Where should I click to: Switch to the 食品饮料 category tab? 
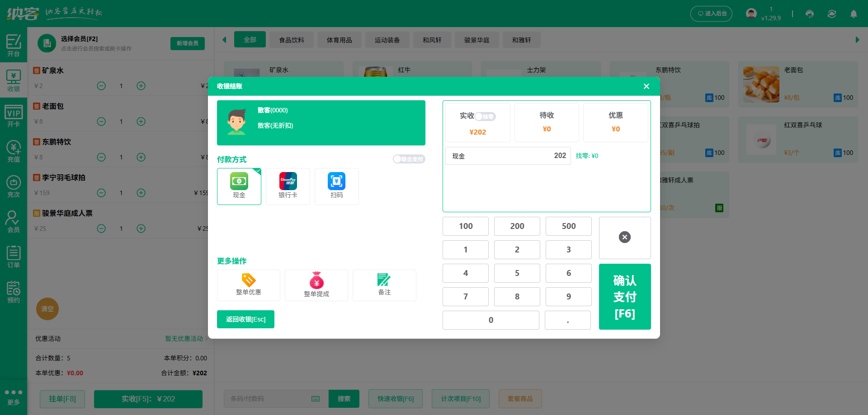coord(291,39)
